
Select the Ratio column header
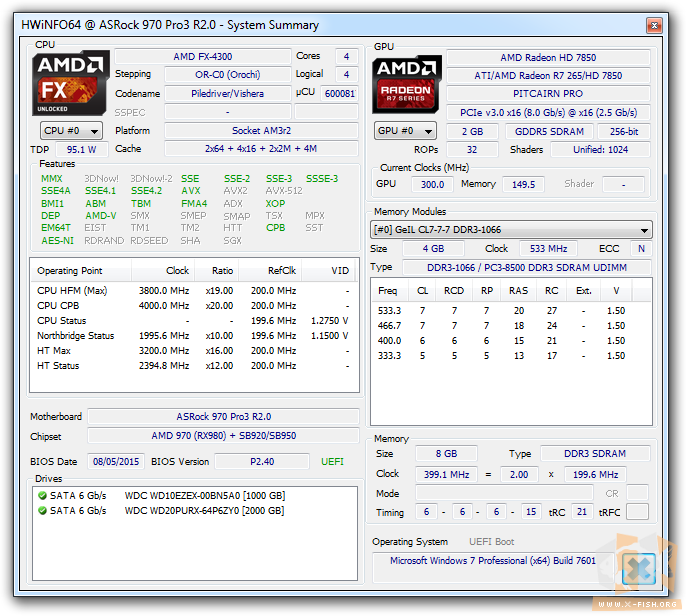(216, 271)
